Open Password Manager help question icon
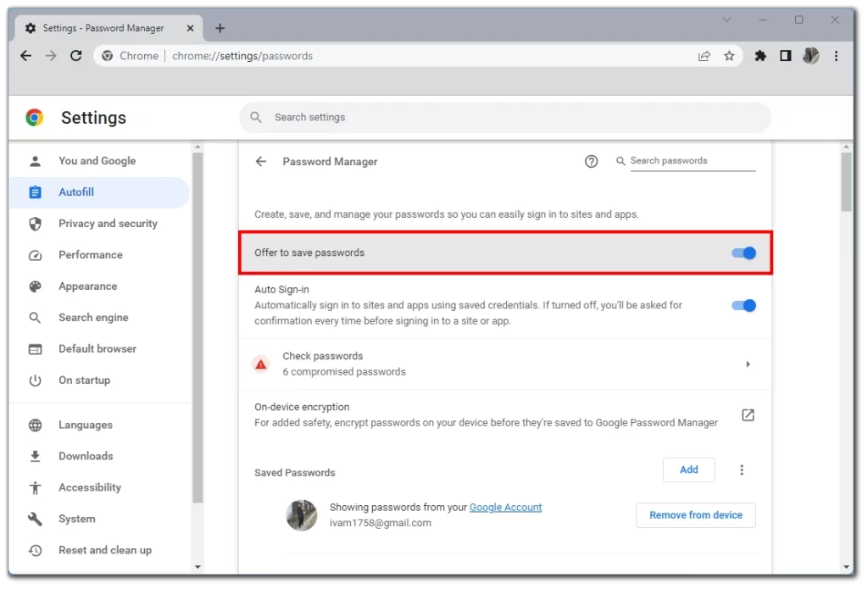The image size is (868, 589). pyautogui.click(x=591, y=162)
